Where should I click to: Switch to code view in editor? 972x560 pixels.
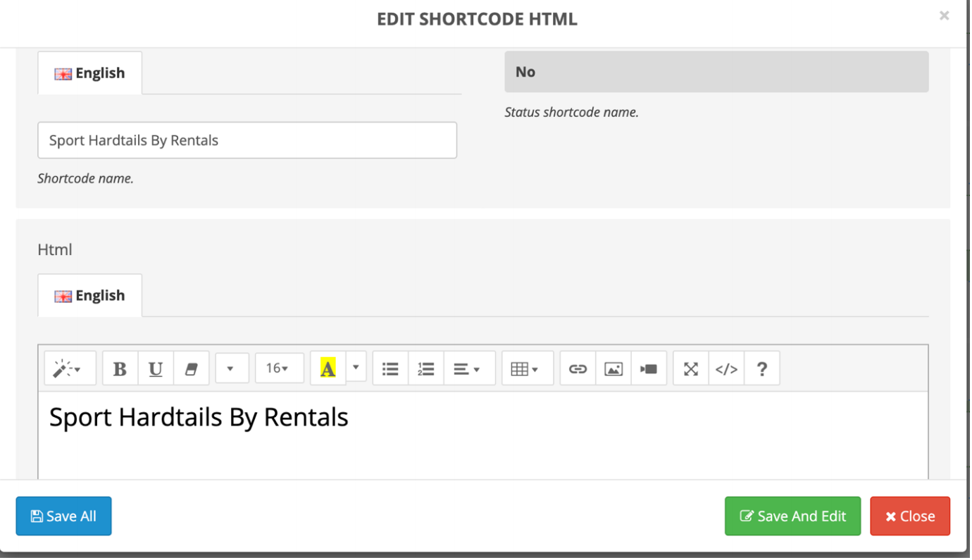[726, 369]
